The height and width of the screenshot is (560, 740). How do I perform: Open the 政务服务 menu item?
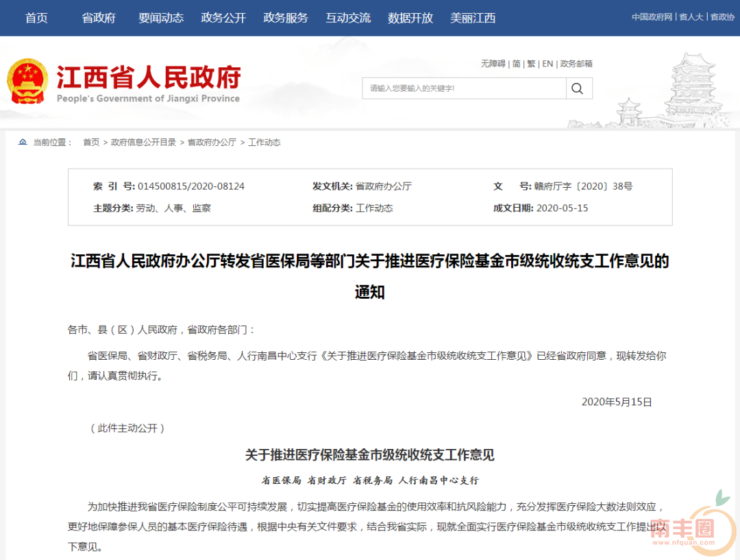pos(286,18)
